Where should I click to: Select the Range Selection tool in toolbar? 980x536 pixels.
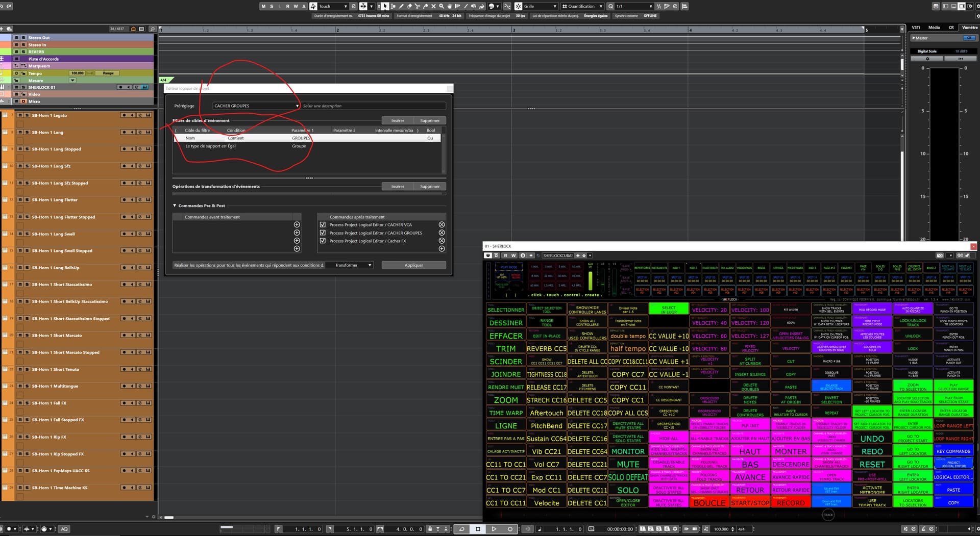393,6
